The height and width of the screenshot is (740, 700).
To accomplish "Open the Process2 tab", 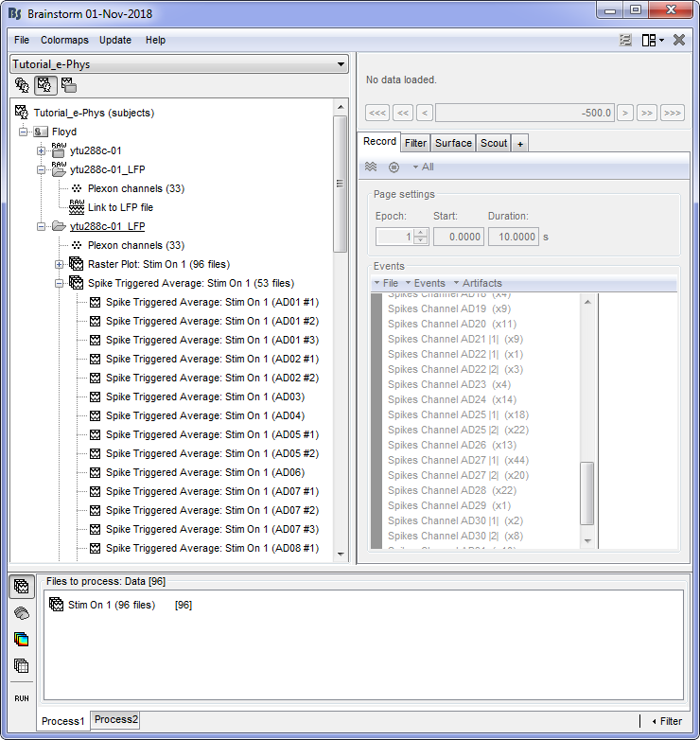I will coord(116,720).
